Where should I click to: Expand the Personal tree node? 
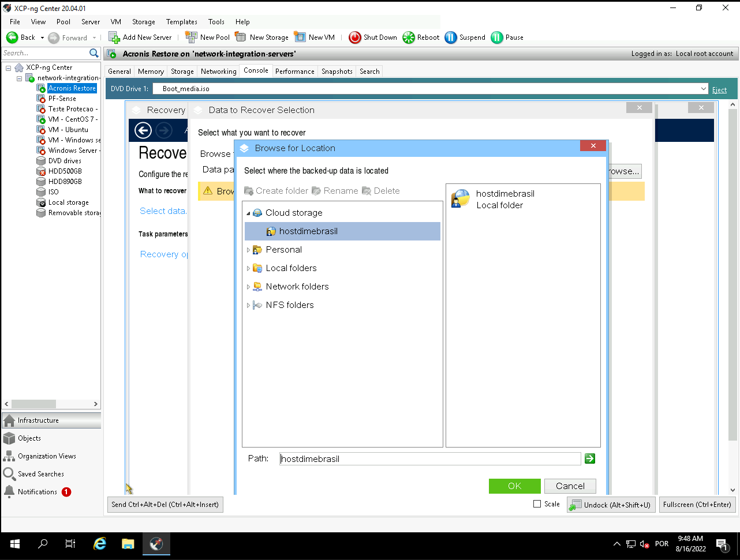tap(248, 250)
